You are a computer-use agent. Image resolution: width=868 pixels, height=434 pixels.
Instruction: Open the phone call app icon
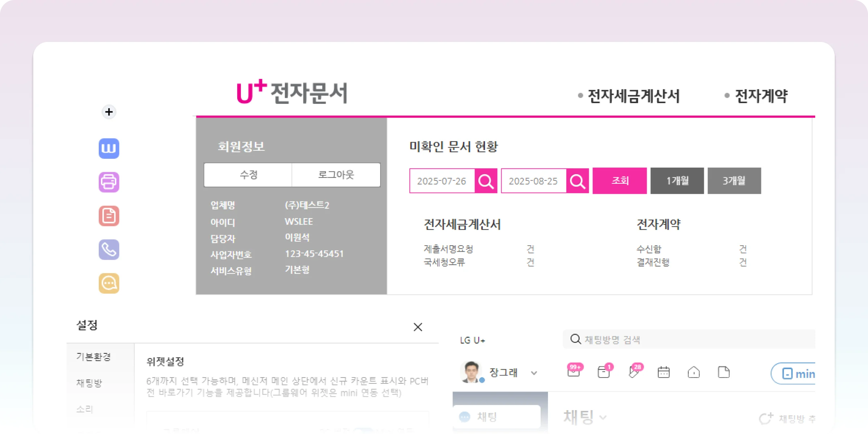pyautogui.click(x=109, y=250)
